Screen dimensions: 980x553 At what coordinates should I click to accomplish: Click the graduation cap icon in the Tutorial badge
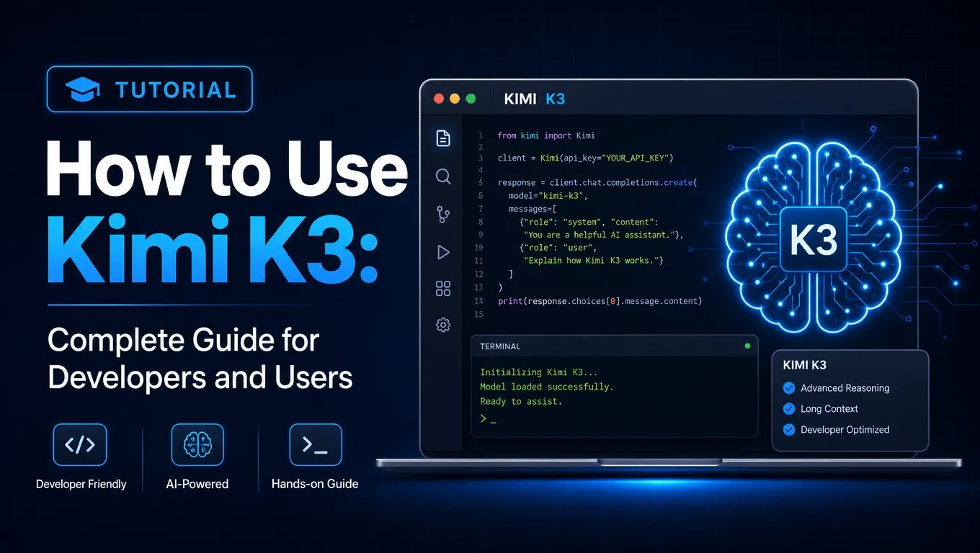click(x=82, y=89)
